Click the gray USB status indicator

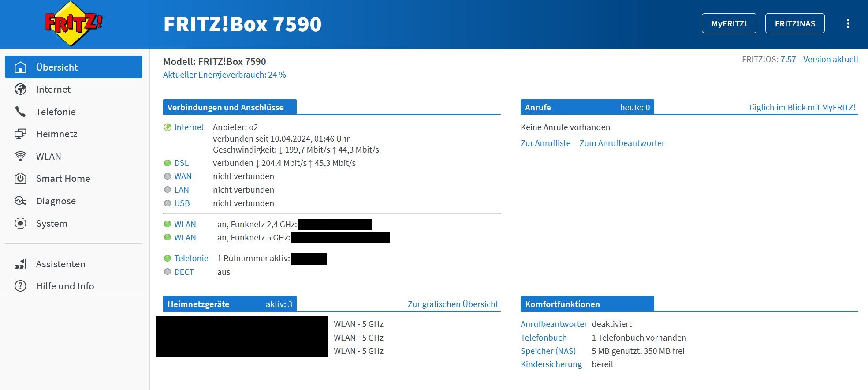tap(168, 203)
